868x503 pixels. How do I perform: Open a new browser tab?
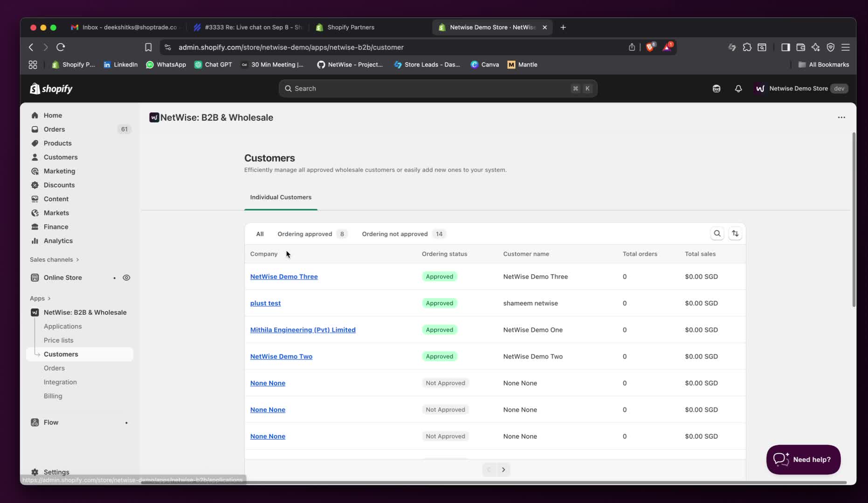[563, 27]
